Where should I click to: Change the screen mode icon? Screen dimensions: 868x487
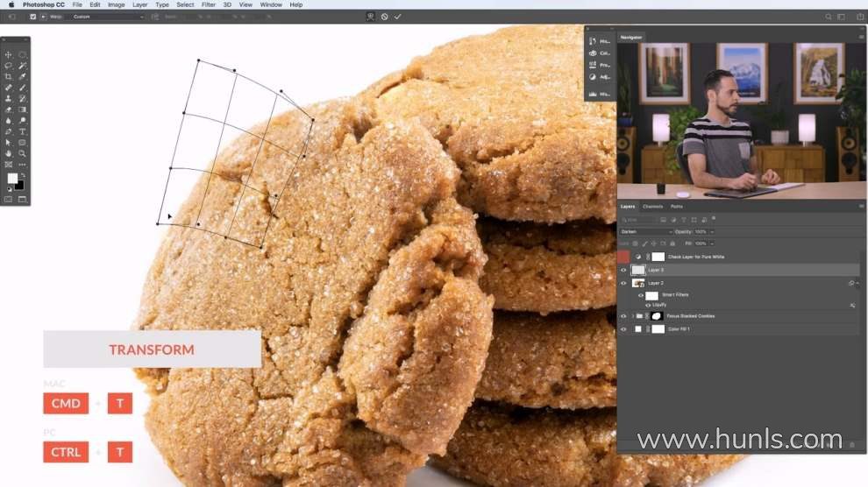22,200
